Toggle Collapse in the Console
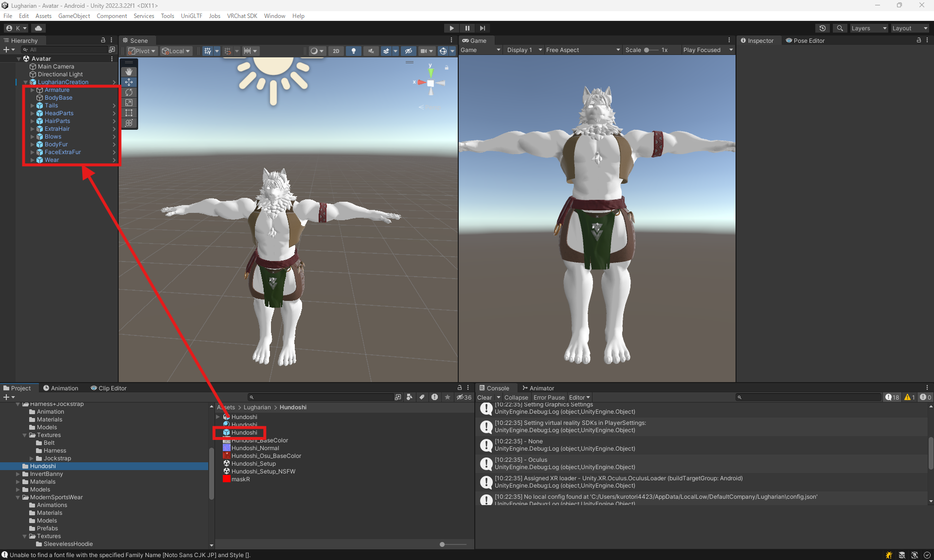The width and height of the screenshot is (934, 560). pos(516,397)
